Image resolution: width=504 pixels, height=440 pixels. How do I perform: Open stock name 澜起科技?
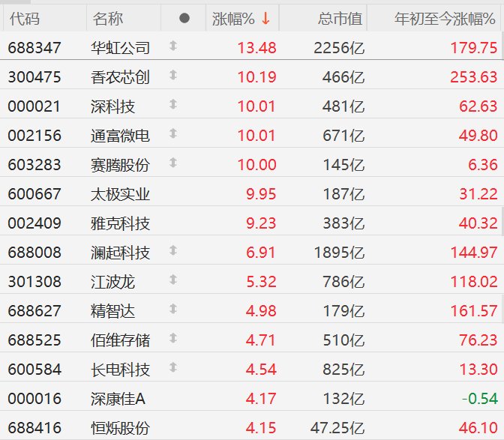120,253
